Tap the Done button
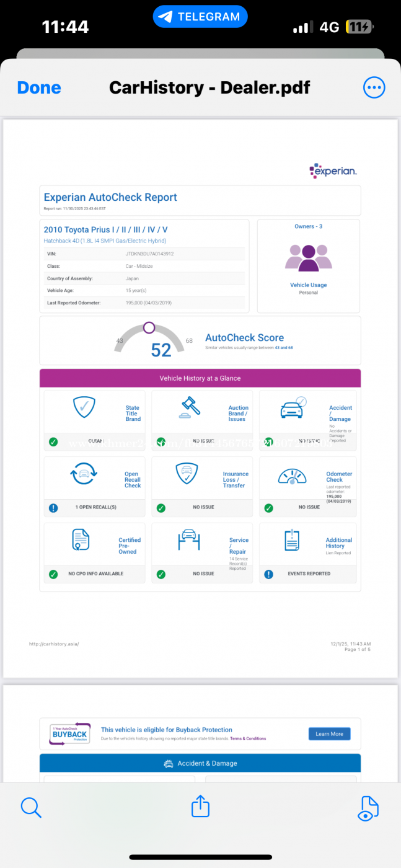The height and width of the screenshot is (868, 401). 39,87
